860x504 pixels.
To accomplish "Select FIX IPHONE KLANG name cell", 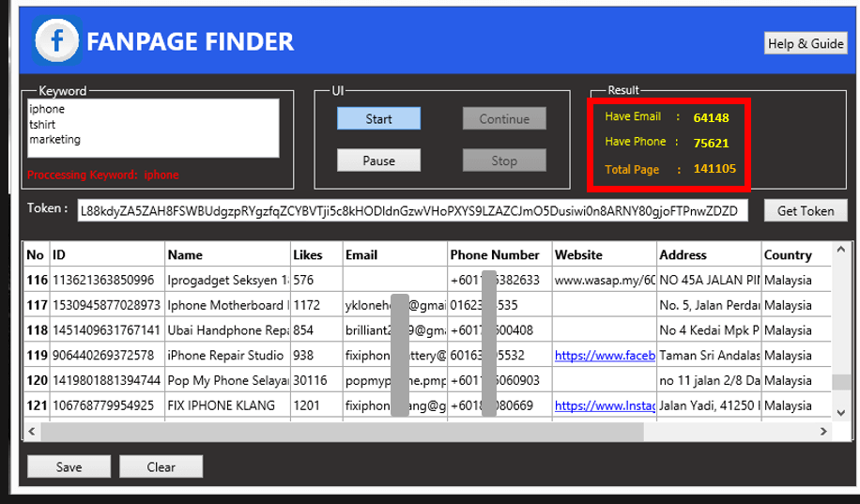I will [x=227, y=405].
